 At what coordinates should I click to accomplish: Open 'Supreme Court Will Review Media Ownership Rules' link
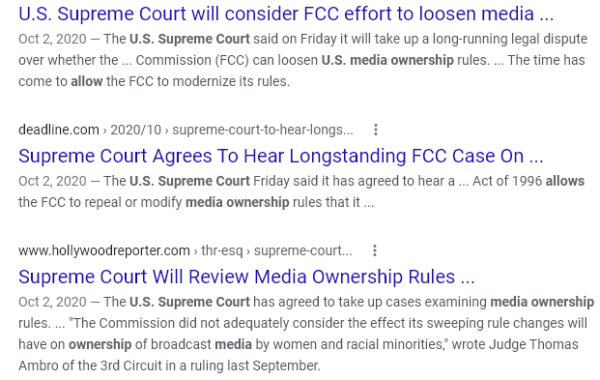pos(246,277)
